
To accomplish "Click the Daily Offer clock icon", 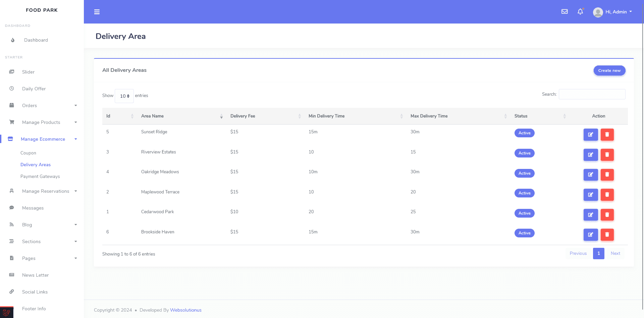I will point(12,88).
